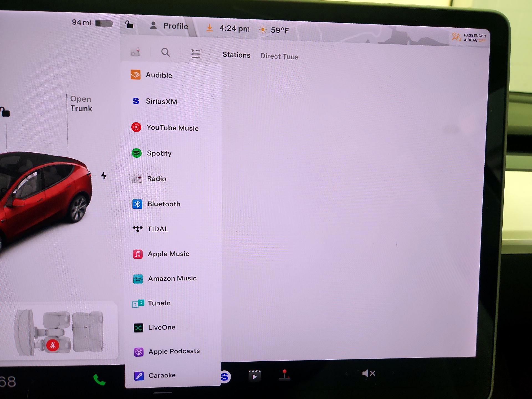Tap the battery charge level indicator
The image size is (532, 399).
tap(104, 23)
